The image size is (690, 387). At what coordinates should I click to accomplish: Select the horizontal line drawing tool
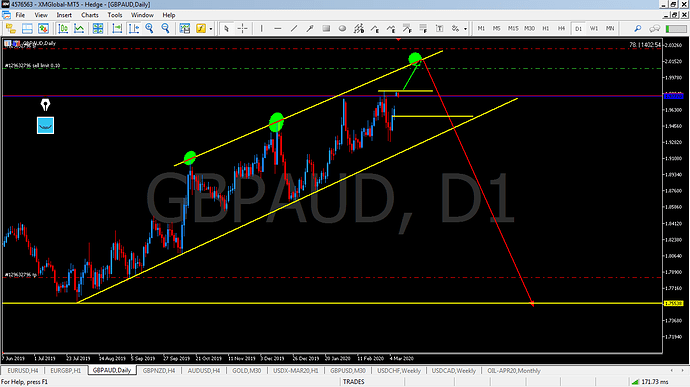pos(278,29)
